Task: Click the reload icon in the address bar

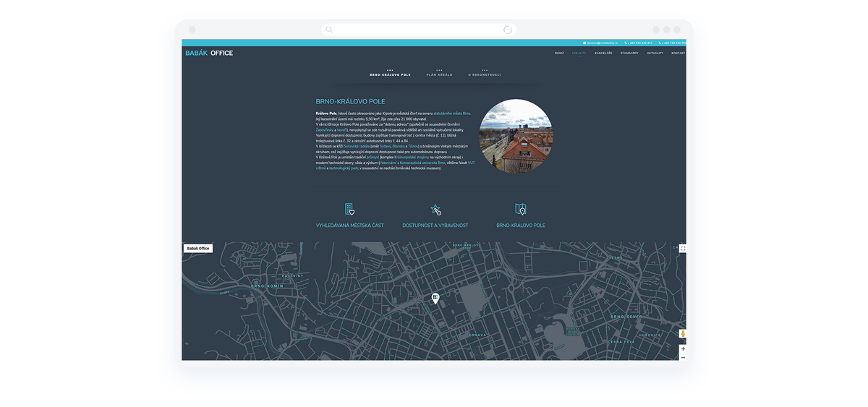Action: coord(507,30)
